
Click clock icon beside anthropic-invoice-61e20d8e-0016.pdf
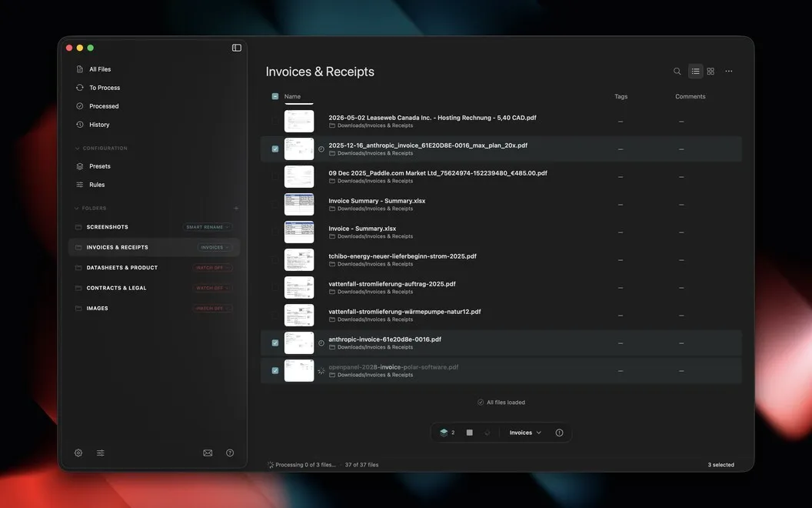pyautogui.click(x=321, y=343)
